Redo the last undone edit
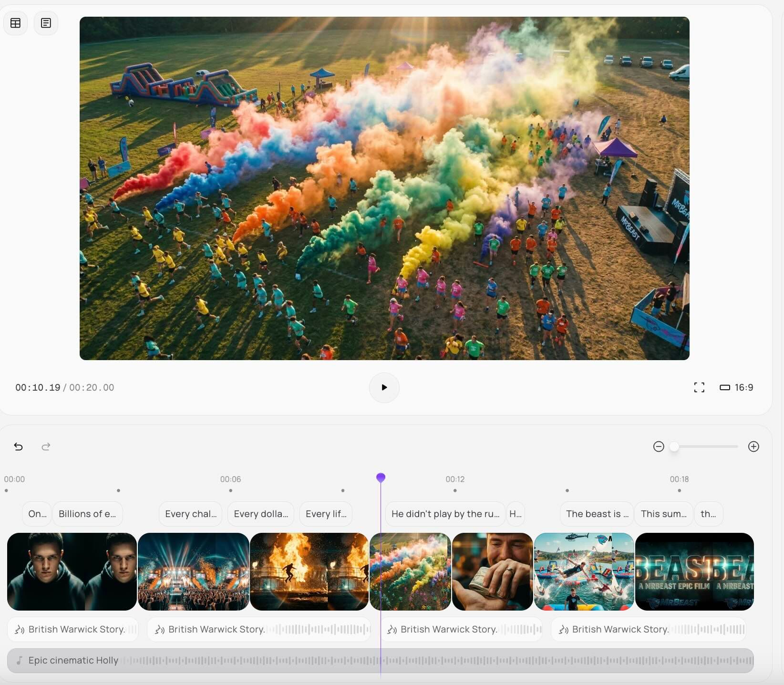The height and width of the screenshot is (685, 784). (x=46, y=446)
